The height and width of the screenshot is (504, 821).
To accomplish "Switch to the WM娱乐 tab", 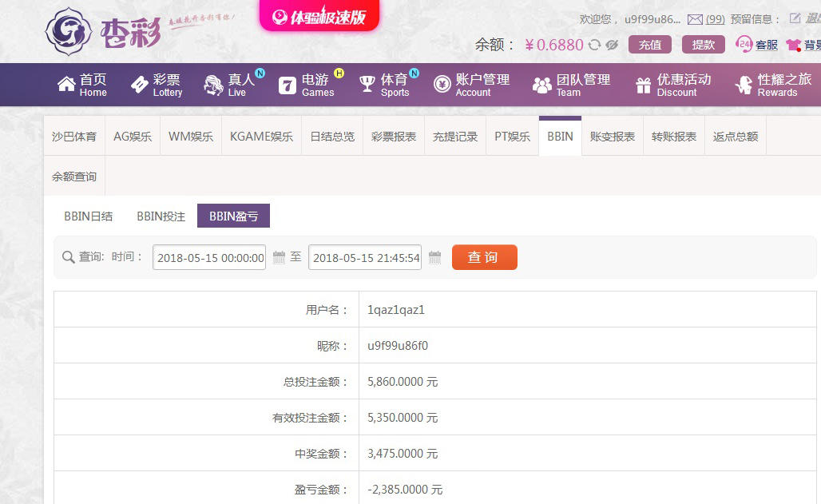I will click(191, 137).
